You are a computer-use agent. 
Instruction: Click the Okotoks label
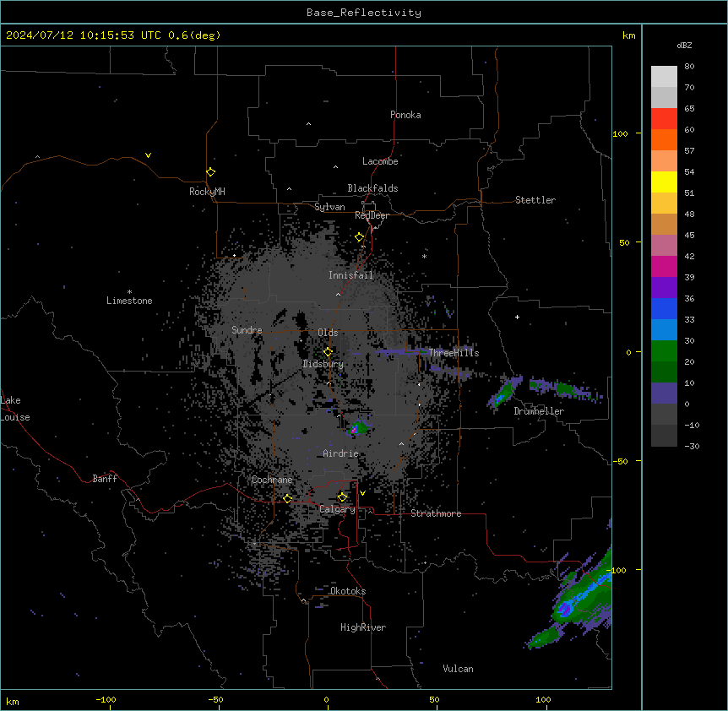click(x=348, y=591)
